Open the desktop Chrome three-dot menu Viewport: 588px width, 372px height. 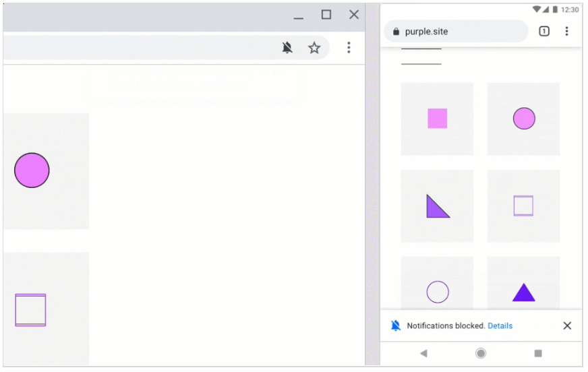point(349,48)
